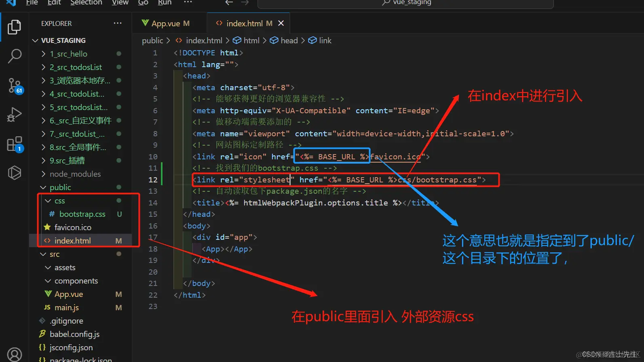This screenshot has width=644, height=362.
Task: Click the babel.config.js file icon
Action: tap(42, 334)
